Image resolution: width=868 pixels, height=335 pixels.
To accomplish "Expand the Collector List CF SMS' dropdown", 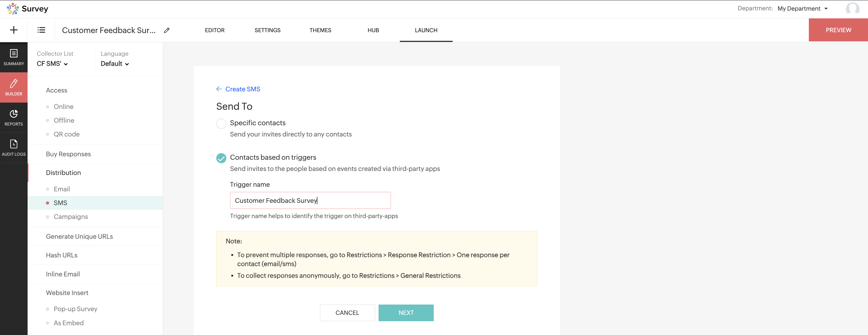I will 52,64.
